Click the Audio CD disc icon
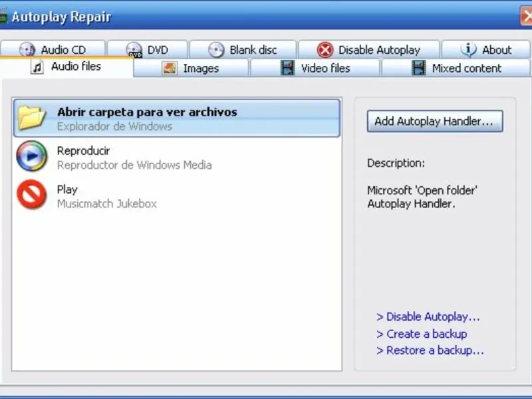532x399 pixels. click(x=27, y=49)
